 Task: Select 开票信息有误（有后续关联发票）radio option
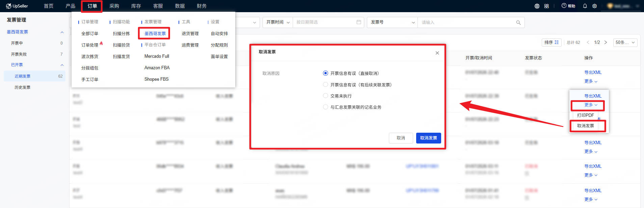click(325, 84)
